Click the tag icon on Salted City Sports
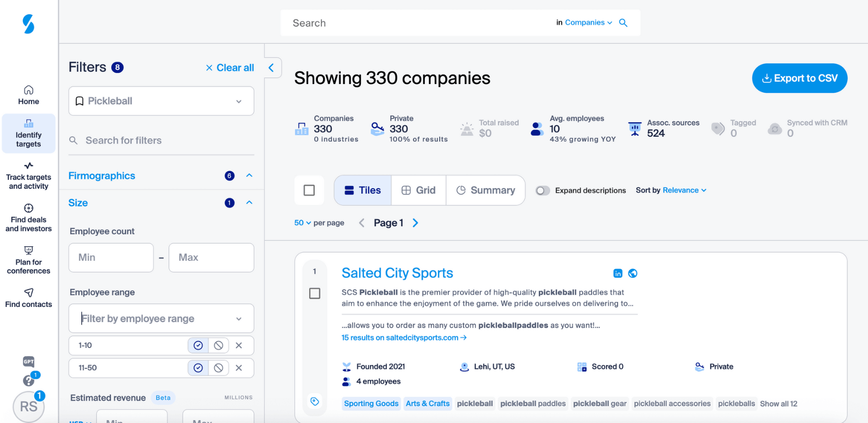868x423 pixels. [x=315, y=401]
